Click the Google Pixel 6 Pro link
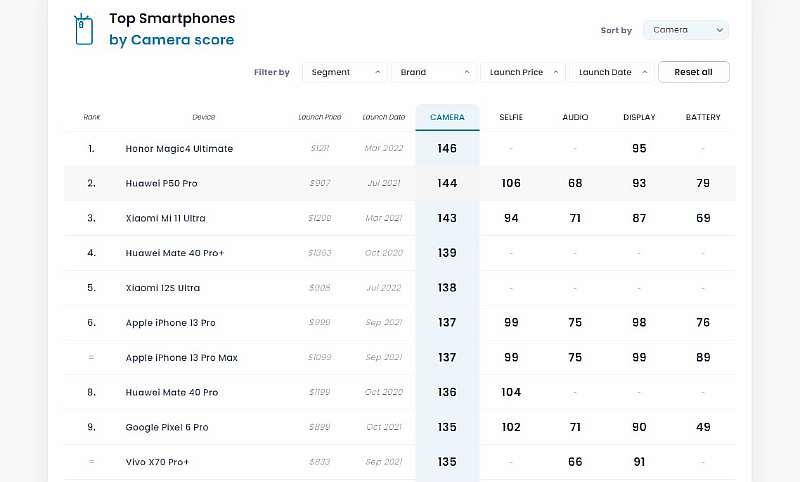 click(x=167, y=428)
